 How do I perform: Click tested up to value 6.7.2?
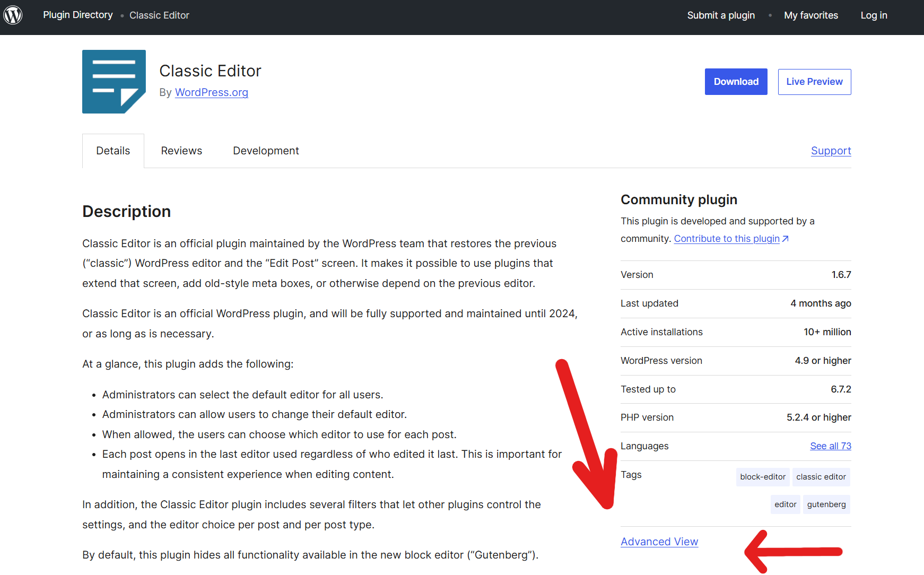pyautogui.click(x=841, y=389)
